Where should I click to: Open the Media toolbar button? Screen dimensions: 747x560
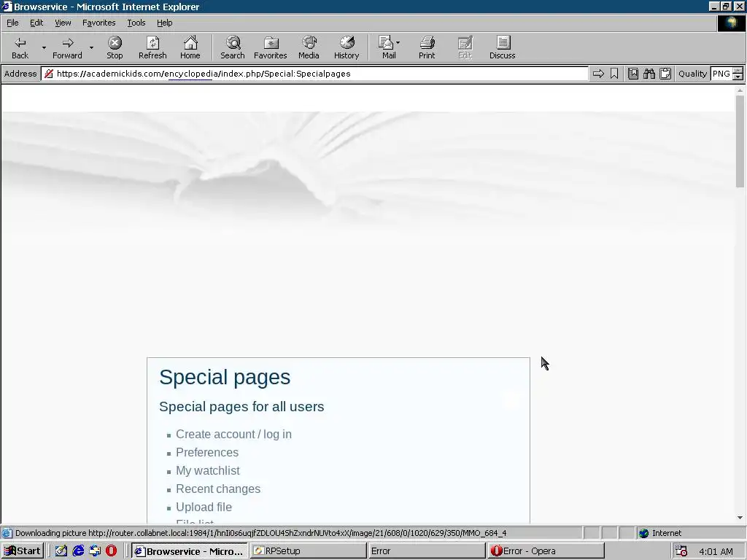click(x=309, y=47)
